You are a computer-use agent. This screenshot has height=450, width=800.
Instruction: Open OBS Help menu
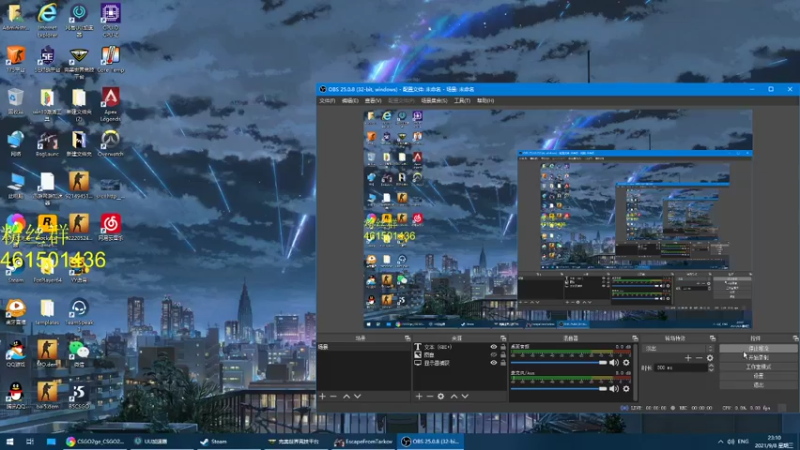pos(485,101)
